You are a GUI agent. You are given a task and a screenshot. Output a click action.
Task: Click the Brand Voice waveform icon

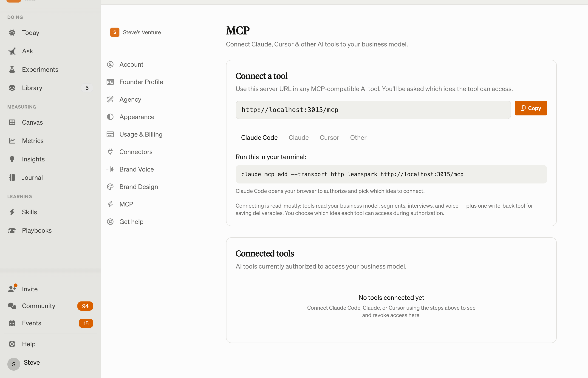click(110, 169)
